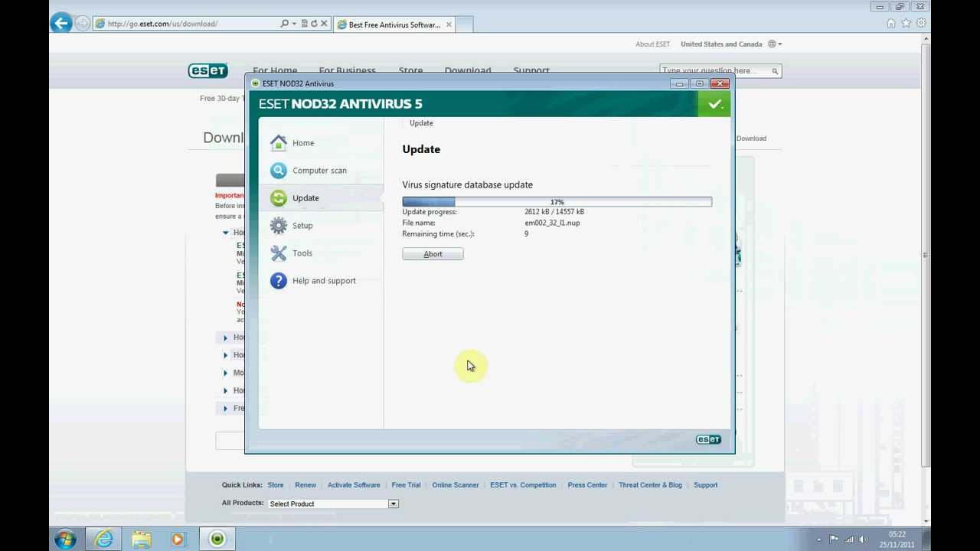Select the Update icon in ESET sidebar
Screen dimensions: 980x551
point(279,198)
